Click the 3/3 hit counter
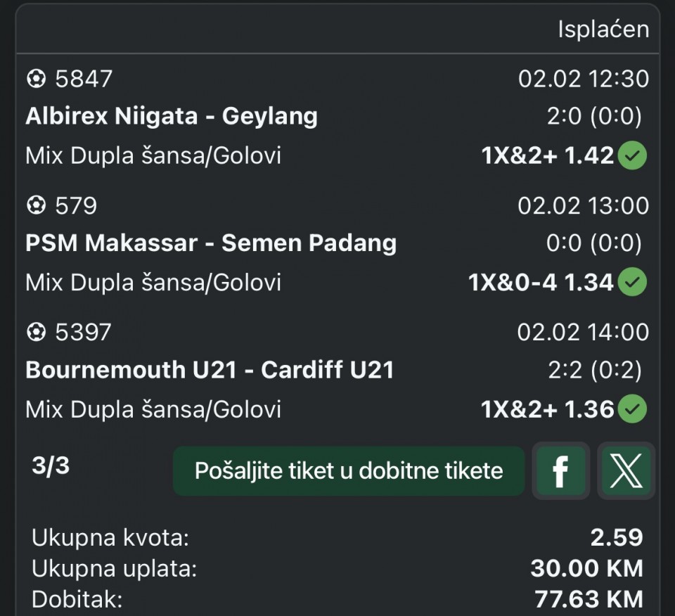Viewport: 675px width, 616px height. pyautogui.click(x=51, y=466)
